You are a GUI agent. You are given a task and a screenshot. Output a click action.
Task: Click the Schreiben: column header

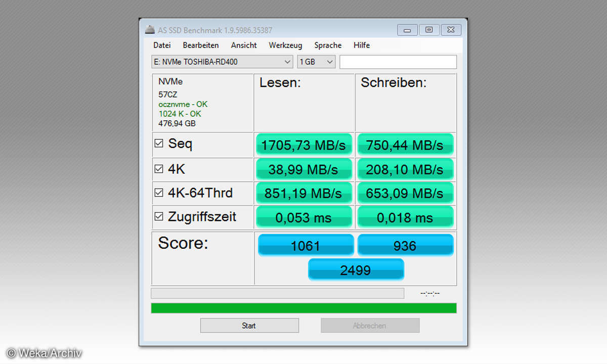[394, 83]
